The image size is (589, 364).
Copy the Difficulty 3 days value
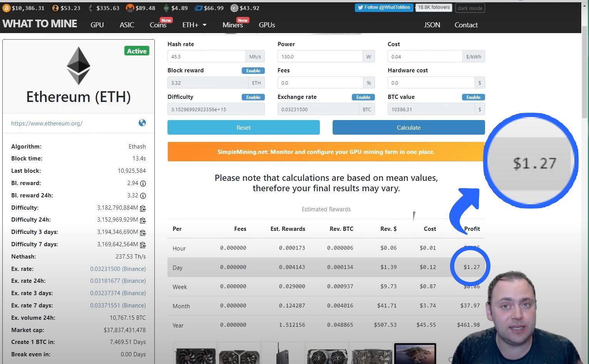[x=143, y=233]
